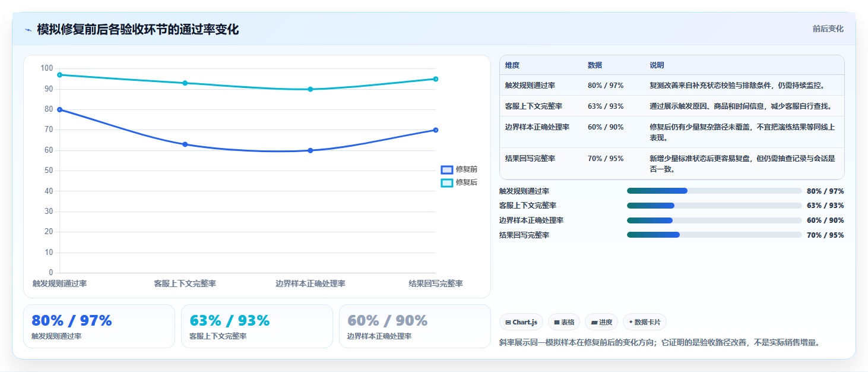This screenshot has height=372, width=868.
Task: Click the Chart.js chip
Action: pos(521,322)
